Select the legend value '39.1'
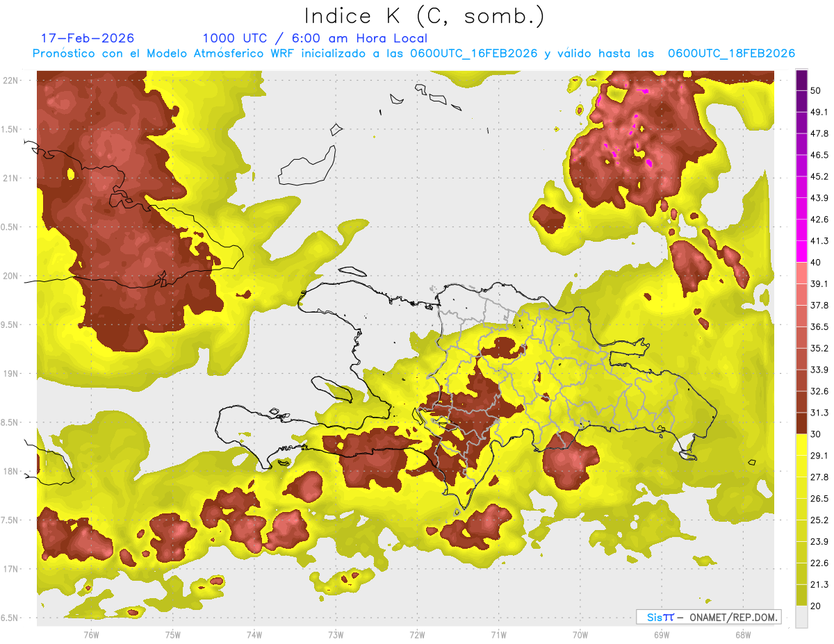Image resolution: width=834 pixels, height=644 pixels. pos(819,283)
